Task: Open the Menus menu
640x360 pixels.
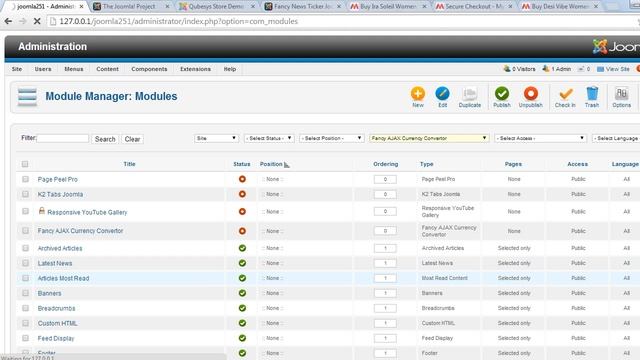Action: 73,69
